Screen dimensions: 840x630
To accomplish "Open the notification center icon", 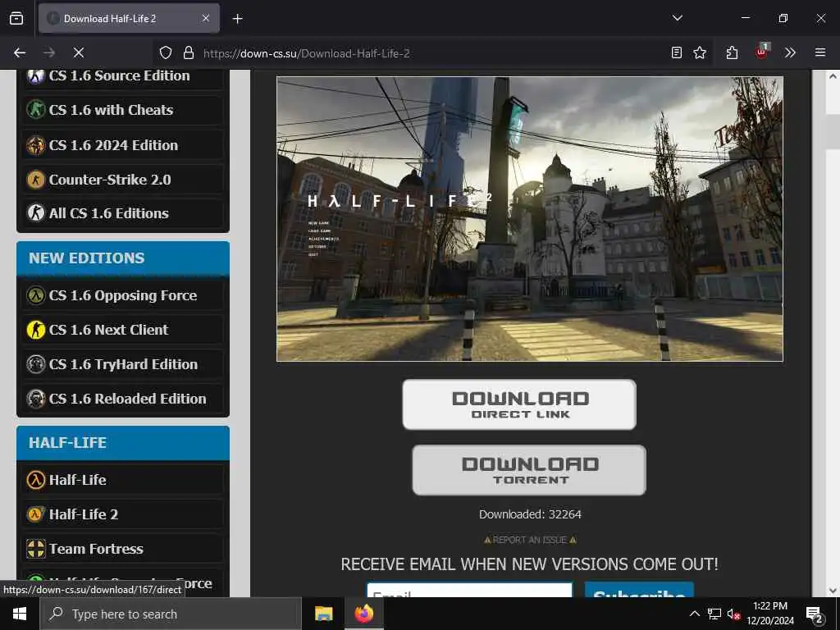I will click(815, 614).
